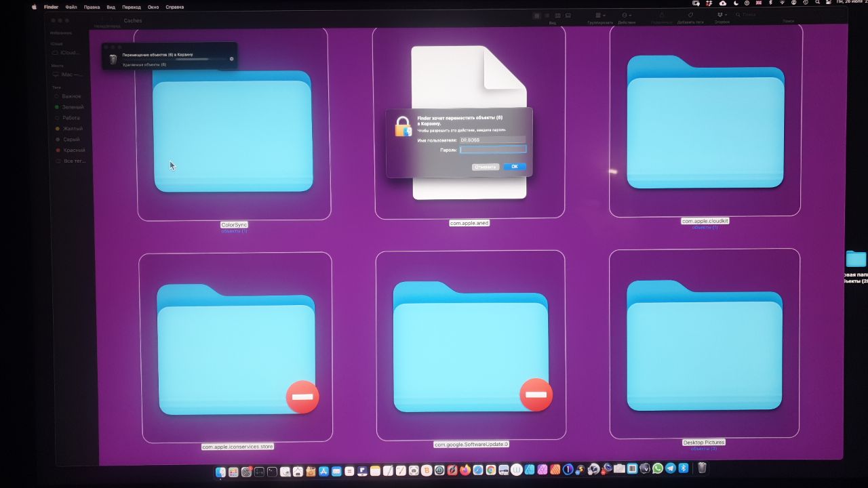Select the Важное tag in sidebar

tap(68, 96)
